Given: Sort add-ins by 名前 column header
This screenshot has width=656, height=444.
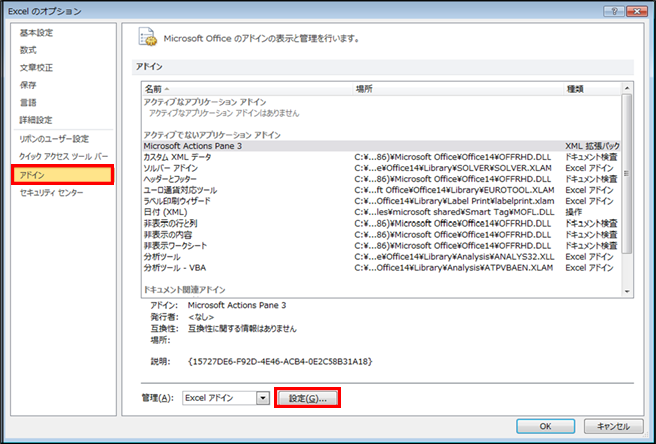Looking at the screenshot, I should 247,89.
